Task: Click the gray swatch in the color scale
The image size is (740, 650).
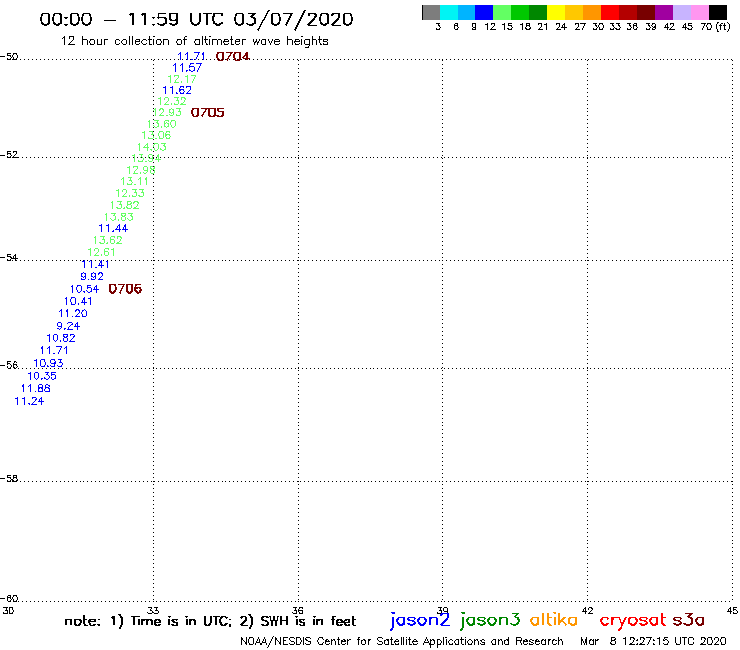Action: coord(431,12)
